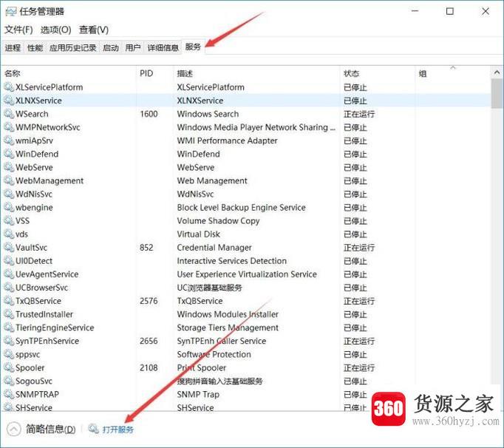This screenshot has width=504, height=448.
Task: Switch to the 启动 tab
Action: coord(111,47)
